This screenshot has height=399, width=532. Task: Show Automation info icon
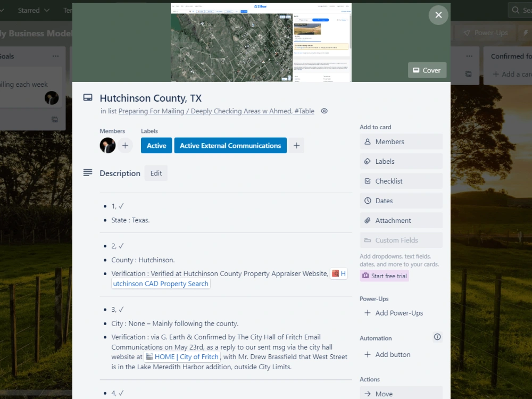tap(437, 337)
